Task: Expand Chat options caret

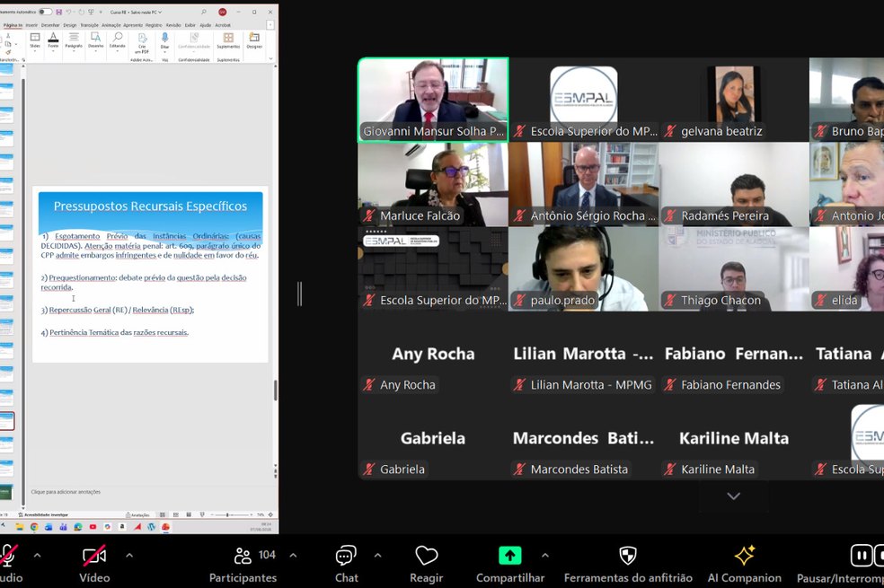Action: click(x=377, y=556)
